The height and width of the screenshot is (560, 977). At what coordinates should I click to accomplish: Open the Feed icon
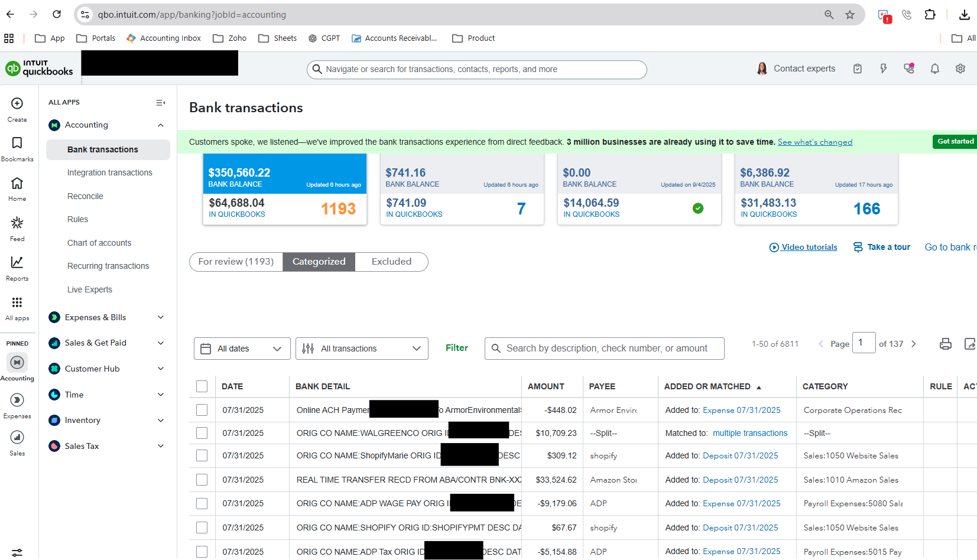click(x=17, y=223)
